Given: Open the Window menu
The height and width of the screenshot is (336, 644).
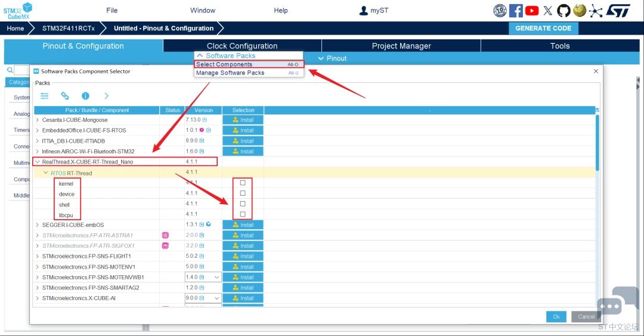Looking at the screenshot, I should tap(203, 10).
